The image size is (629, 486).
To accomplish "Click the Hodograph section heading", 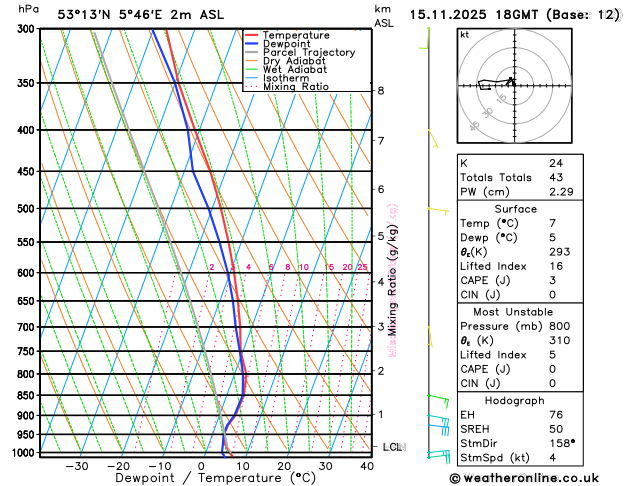I will point(515,401).
